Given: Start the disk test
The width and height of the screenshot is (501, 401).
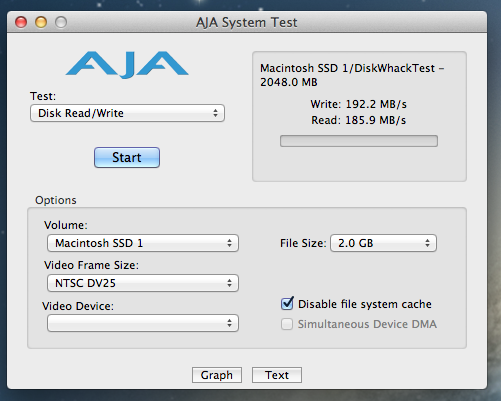Looking at the screenshot, I should click(127, 157).
